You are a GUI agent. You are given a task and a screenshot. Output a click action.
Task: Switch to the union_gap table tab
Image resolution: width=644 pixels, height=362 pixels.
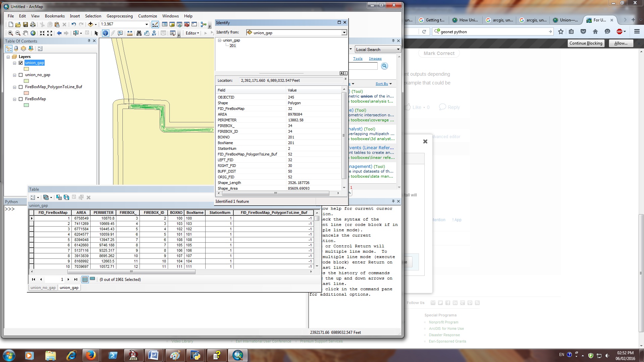[x=69, y=288]
